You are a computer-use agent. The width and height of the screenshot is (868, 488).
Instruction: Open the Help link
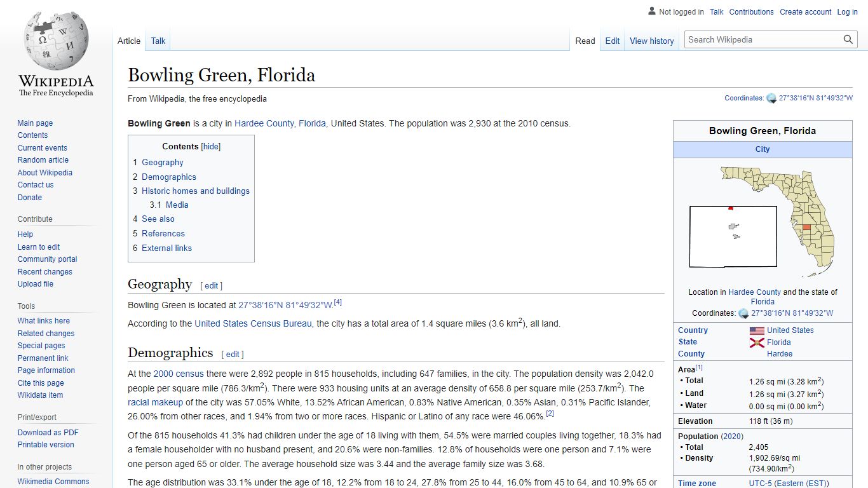point(25,234)
